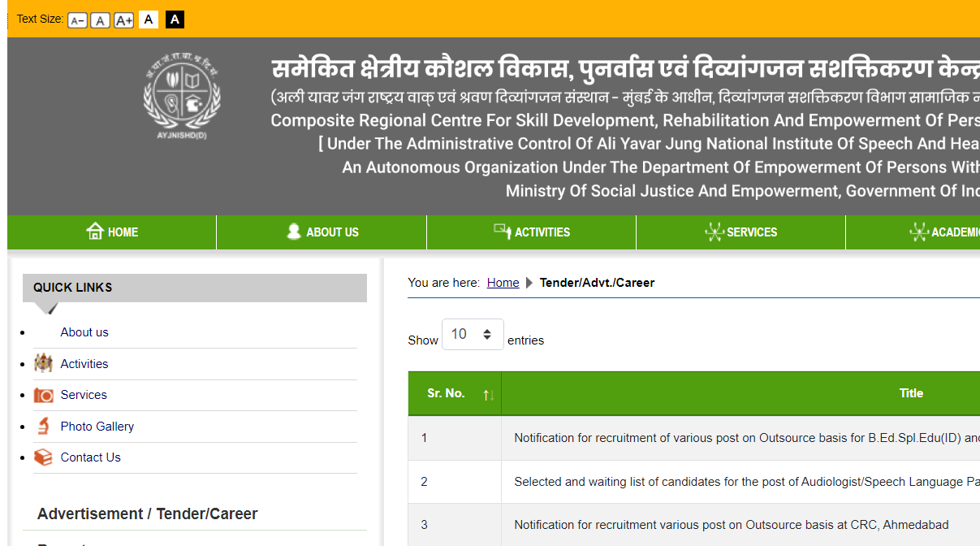
Task: Enable high contrast with black A
Action: click(175, 19)
